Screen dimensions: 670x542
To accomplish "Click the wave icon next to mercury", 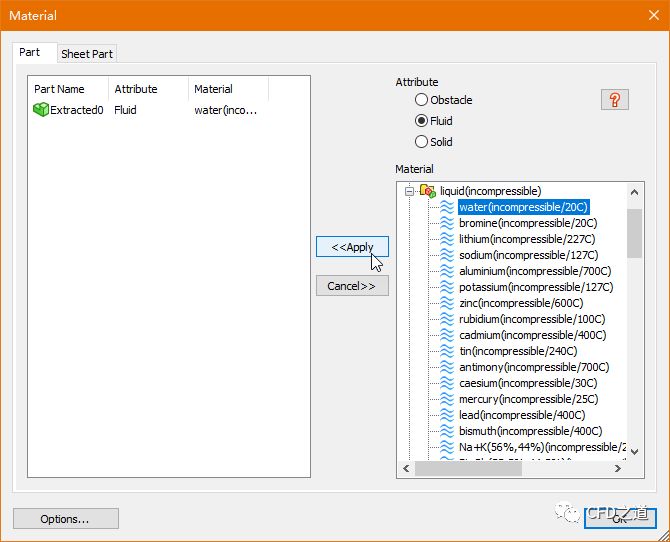I will coord(447,399).
